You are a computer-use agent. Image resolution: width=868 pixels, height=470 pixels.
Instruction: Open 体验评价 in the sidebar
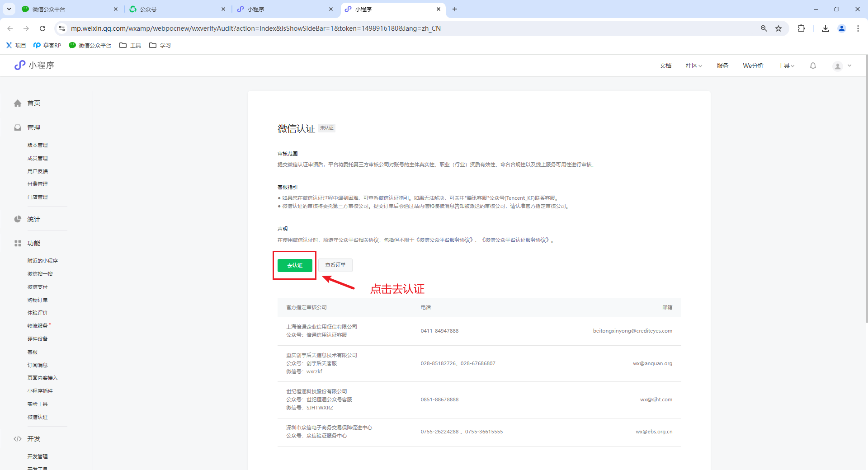pos(38,313)
